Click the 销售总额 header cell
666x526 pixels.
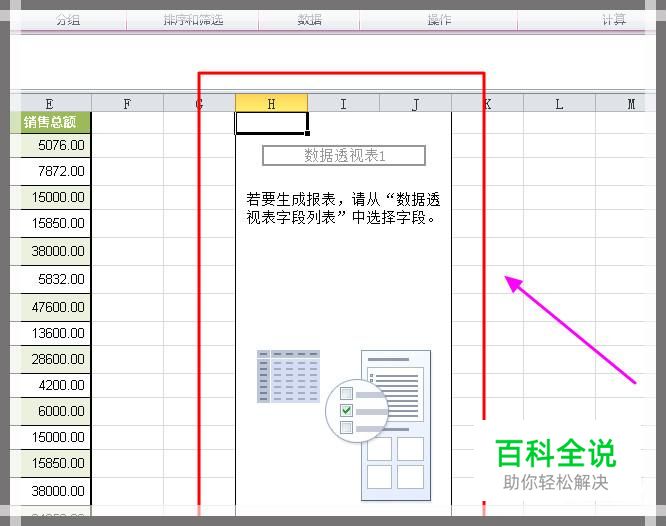pyautogui.click(x=50, y=122)
